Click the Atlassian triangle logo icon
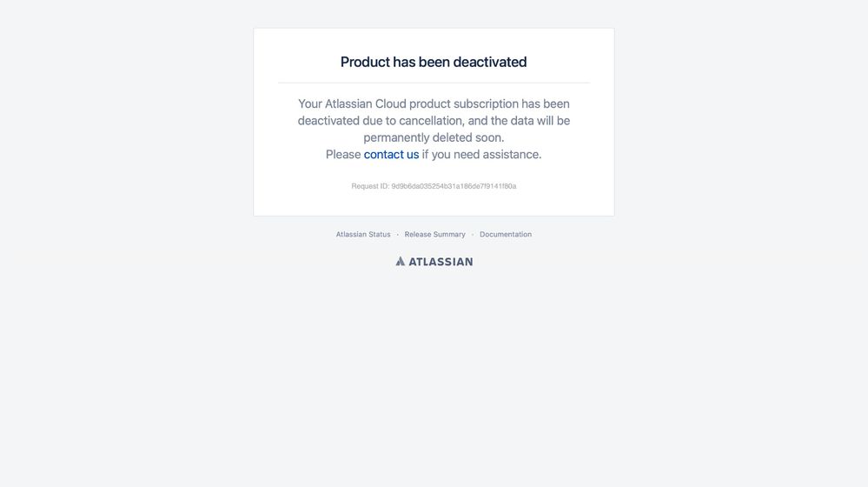Screen dimensions: 868x487 [401, 262]
